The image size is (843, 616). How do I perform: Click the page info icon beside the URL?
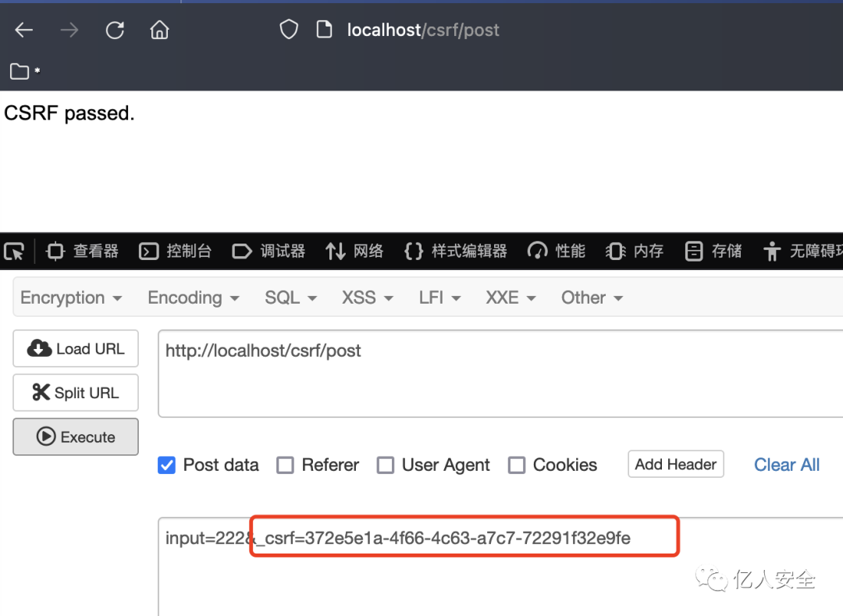[324, 30]
